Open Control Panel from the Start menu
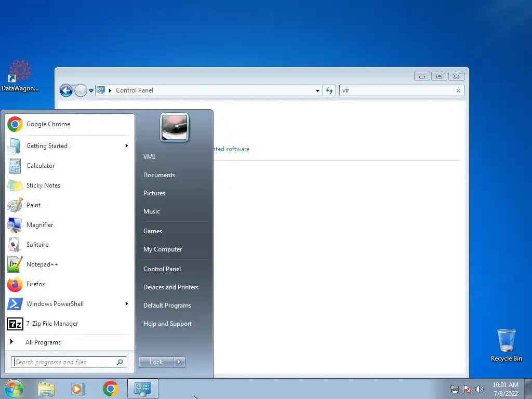Screen dimensions: 532x399 pos(162,269)
